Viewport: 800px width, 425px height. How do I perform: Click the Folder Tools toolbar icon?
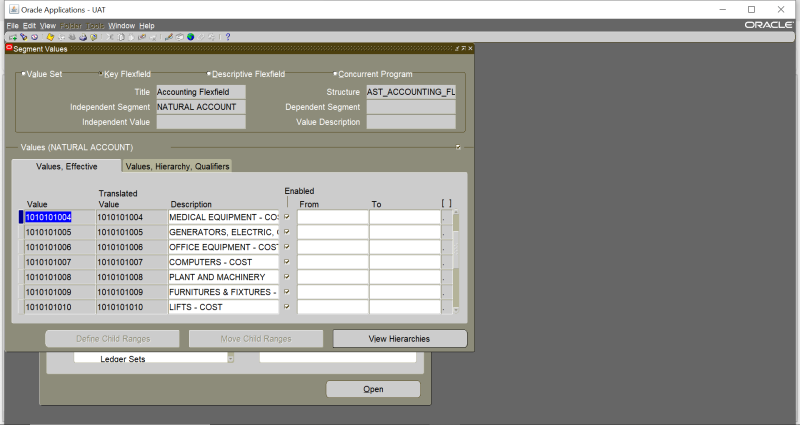pos(212,37)
